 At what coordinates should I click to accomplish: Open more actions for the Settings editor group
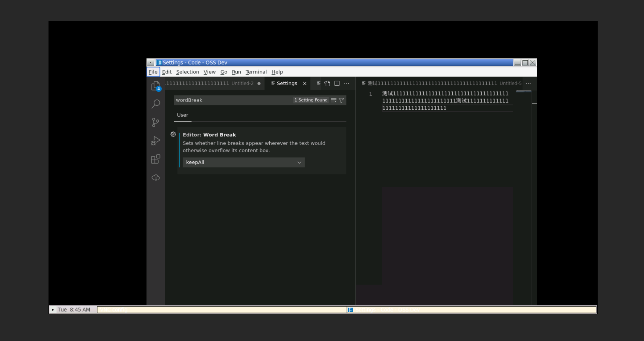tap(347, 83)
